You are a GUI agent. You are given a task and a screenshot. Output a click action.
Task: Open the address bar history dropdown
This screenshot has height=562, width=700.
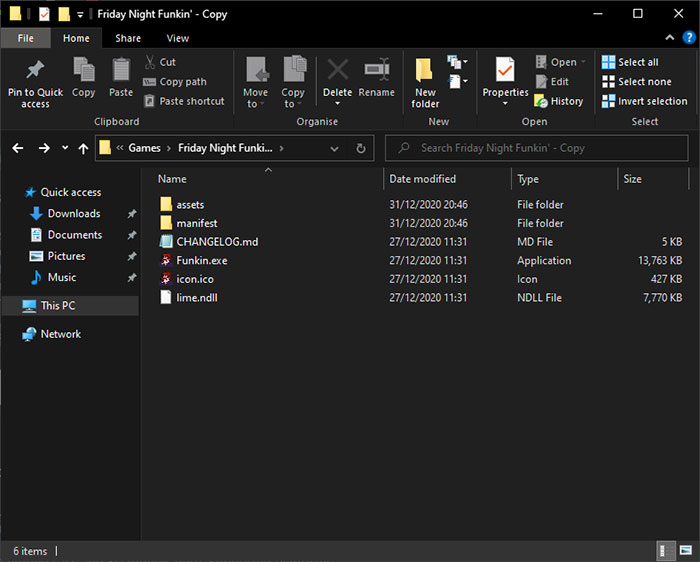[336, 148]
